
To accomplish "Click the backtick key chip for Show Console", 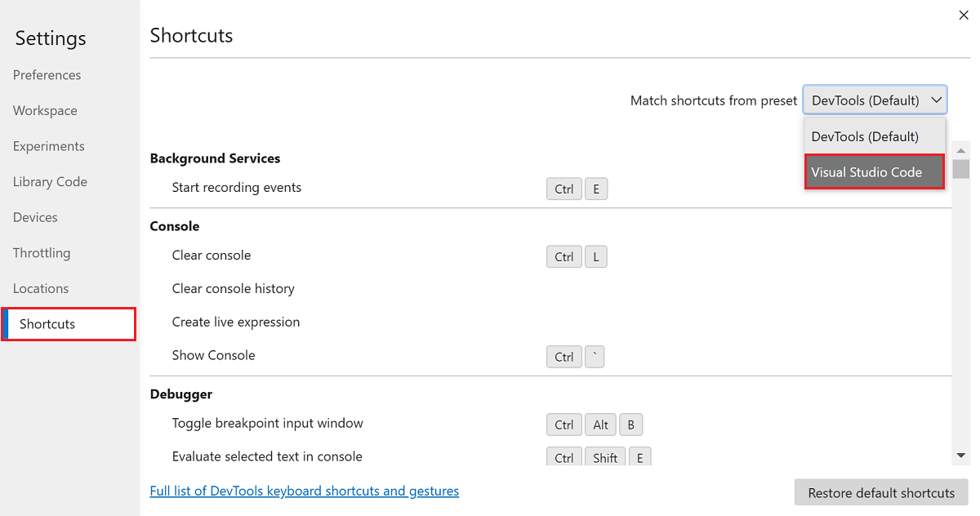I will pyautogui.click(x=595, y=356).
